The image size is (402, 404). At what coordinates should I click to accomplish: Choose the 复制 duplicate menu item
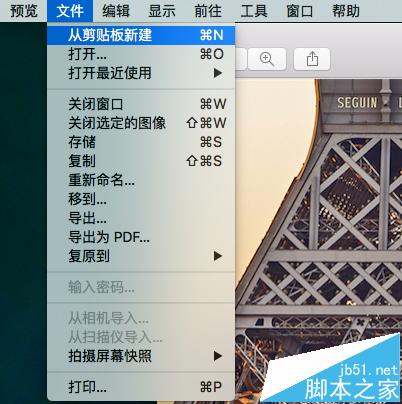point(141,161)
